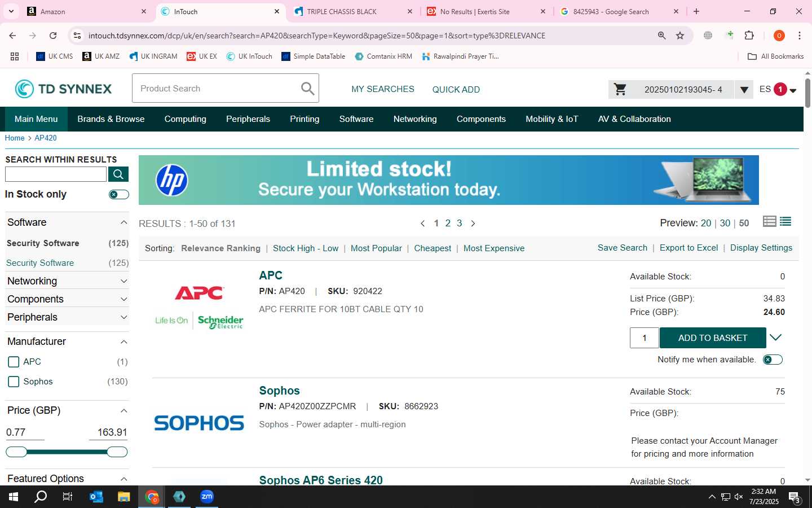The height and width of the screenshot is (508, 812).
Task: Click the browser back arrow
Action: tap(12, 36)
